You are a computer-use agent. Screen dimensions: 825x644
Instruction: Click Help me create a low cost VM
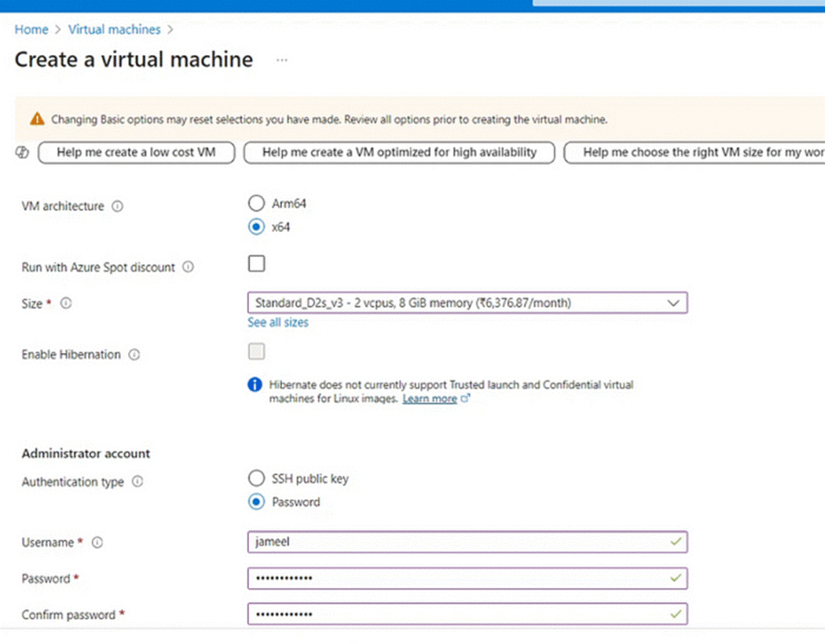(x=136, y=152)
